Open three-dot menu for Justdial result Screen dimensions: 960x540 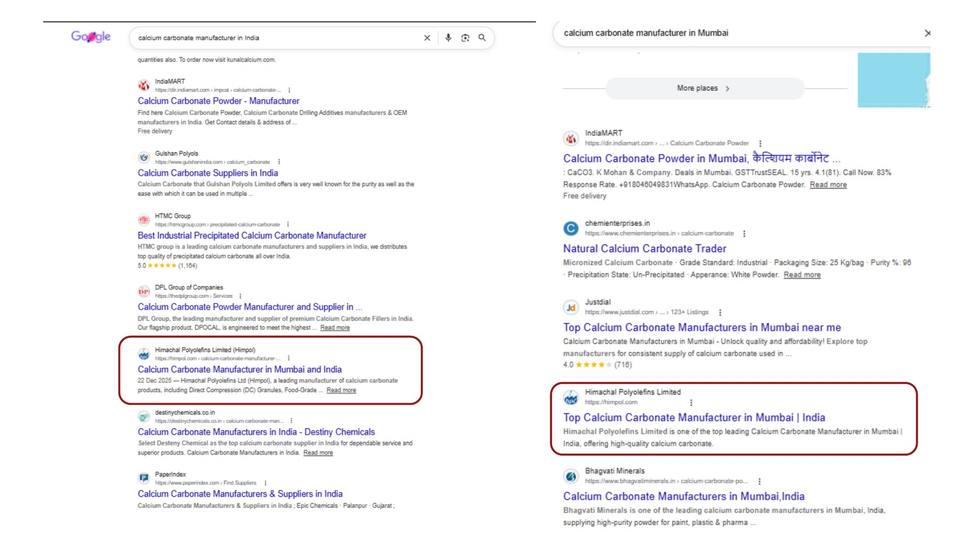coord(720,312)
